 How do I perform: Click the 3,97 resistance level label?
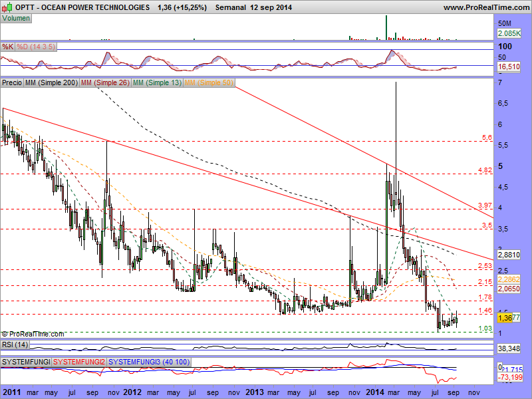coord(485,205)
